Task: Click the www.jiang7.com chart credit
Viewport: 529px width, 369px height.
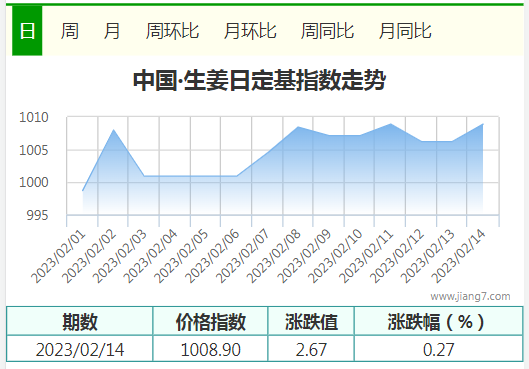Action: pos(470,296)
